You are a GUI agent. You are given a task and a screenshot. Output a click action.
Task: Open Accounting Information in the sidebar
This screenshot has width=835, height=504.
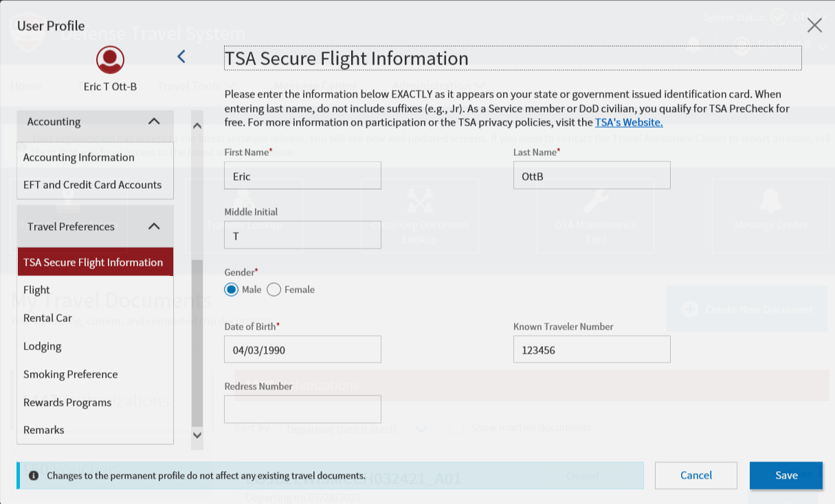(79, 157)
